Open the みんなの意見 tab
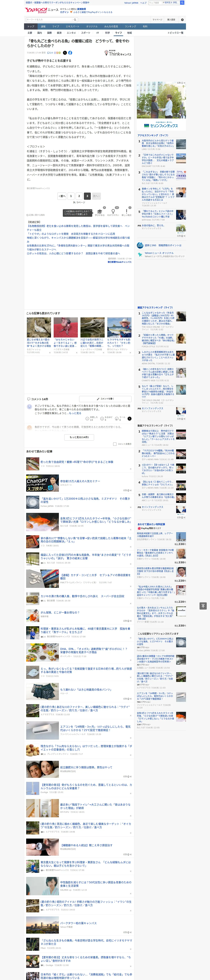 111,27
